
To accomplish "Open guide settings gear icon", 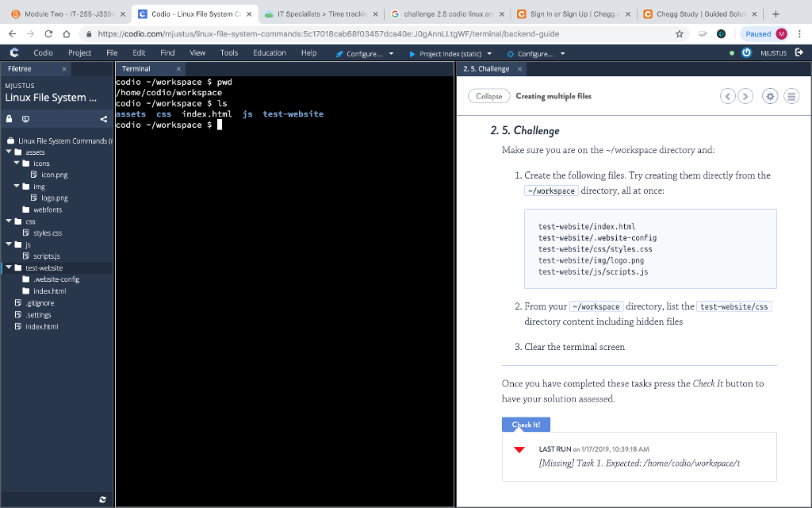I will 770,96.
